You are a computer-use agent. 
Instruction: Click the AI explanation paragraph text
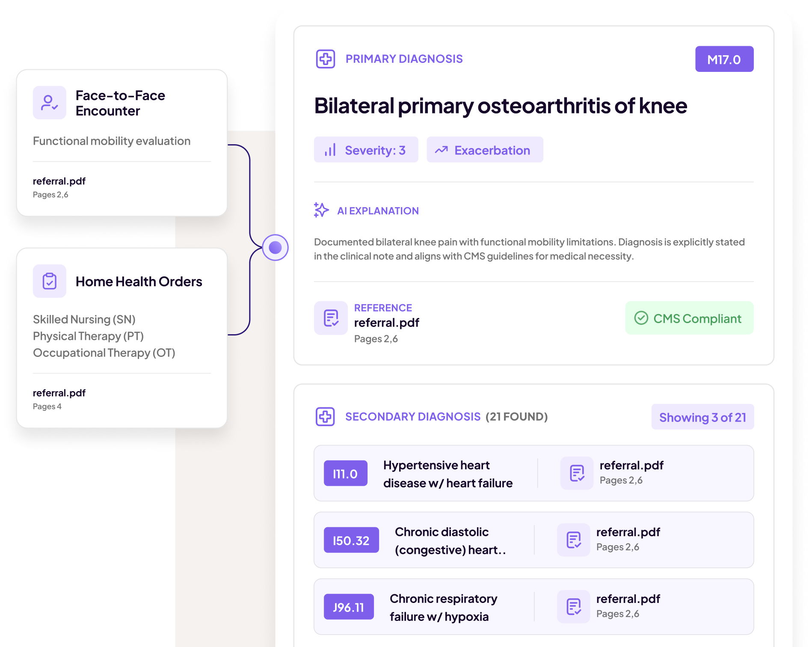[x=529, y=249]
